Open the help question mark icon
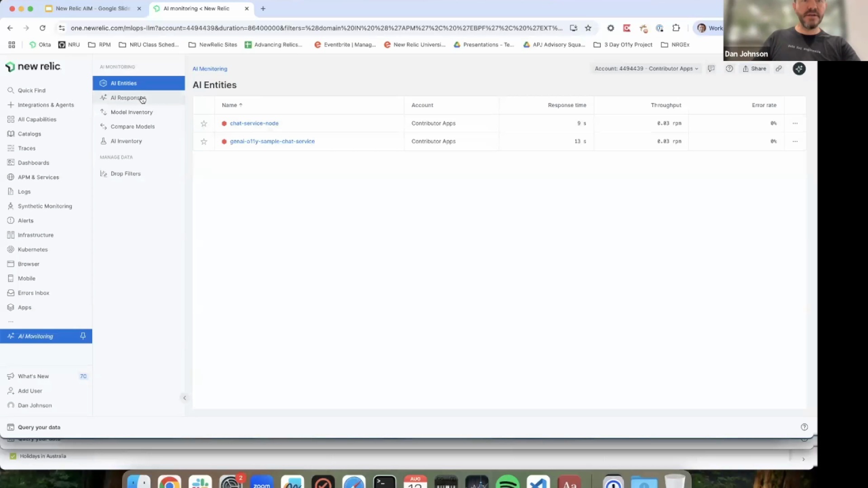Viewport: 868px width, 488px height. [x=729, y=69]
